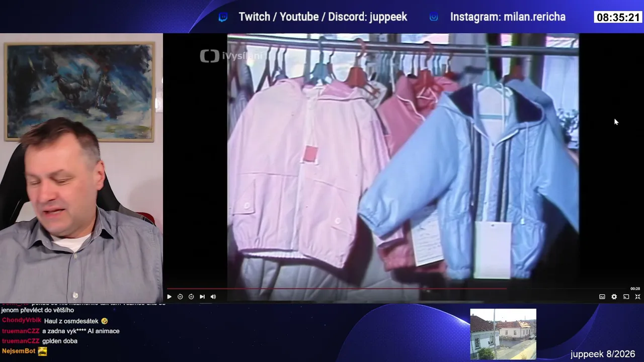Click the laughing emoji in chat
Viewport: 644px width, 362px height.
[x=104, y=321]
